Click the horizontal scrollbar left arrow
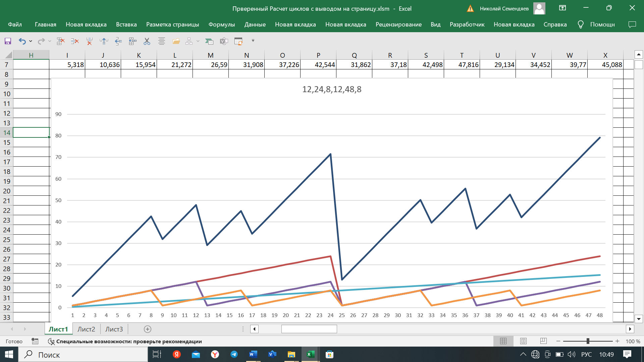Image resolution: width=644 pixels, height=362 pixels. (254, 329)
